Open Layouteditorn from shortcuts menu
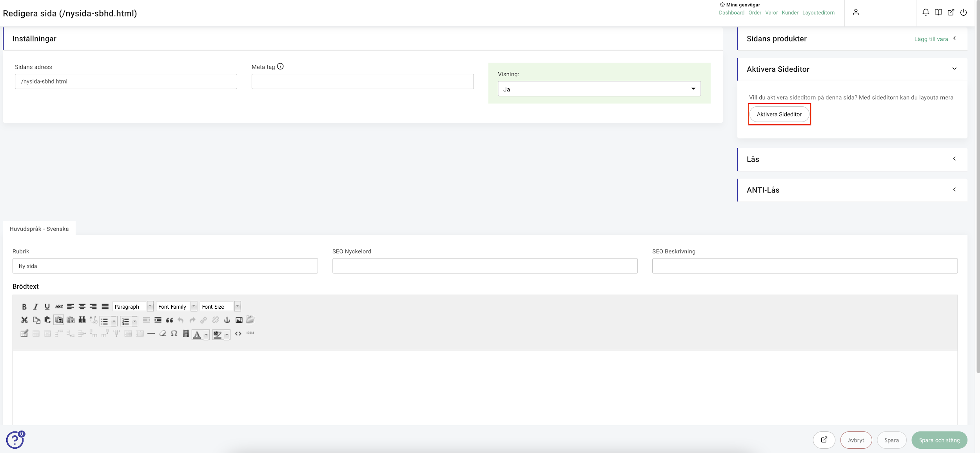Image resolution: width=980 pixels, height=453 pixels. pos(818,13)
